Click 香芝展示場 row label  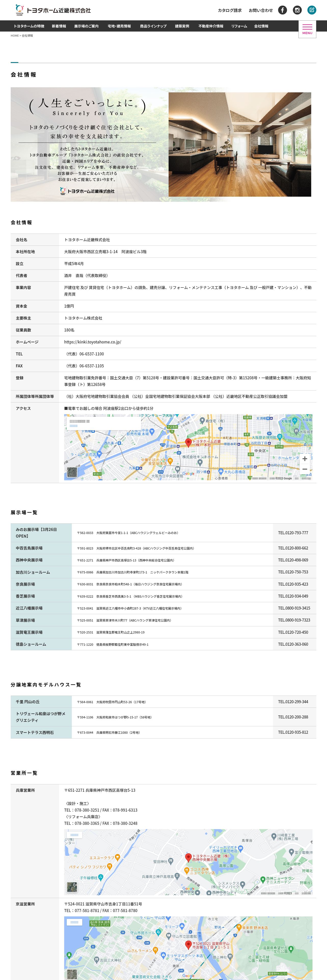coord(25,596)
